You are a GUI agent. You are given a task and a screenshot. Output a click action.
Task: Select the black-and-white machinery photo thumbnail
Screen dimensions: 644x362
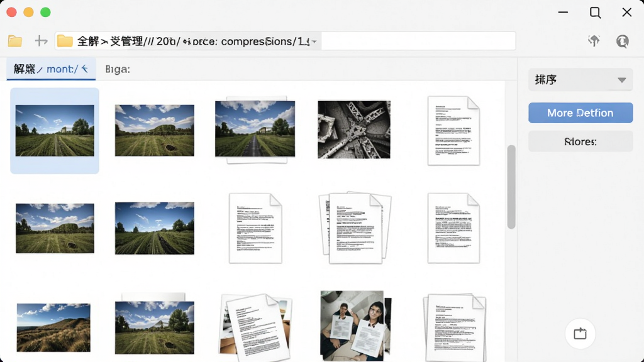tap(354, 129)
